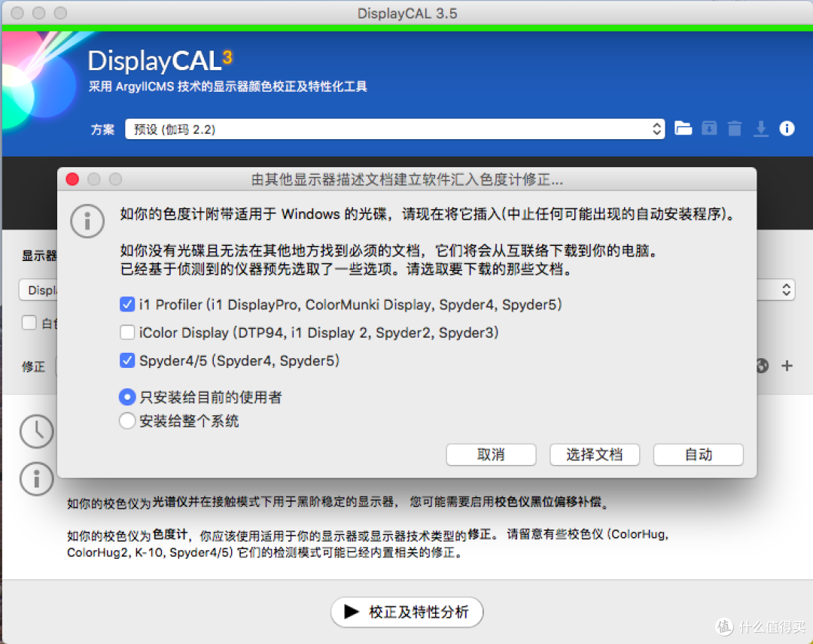Open the info icon beside settings
Viewport: 813px width, 644px height.
pyautogui.click(x=787, y=128)
